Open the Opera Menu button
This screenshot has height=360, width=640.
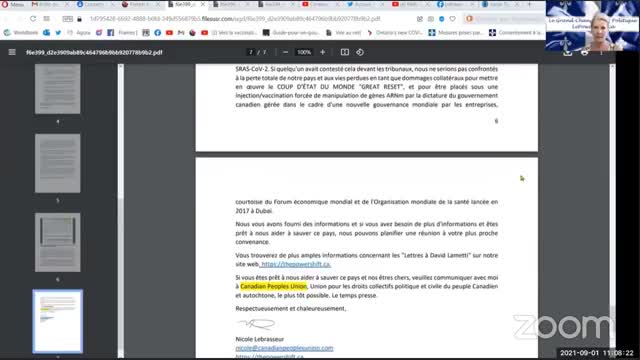point(12,4)
